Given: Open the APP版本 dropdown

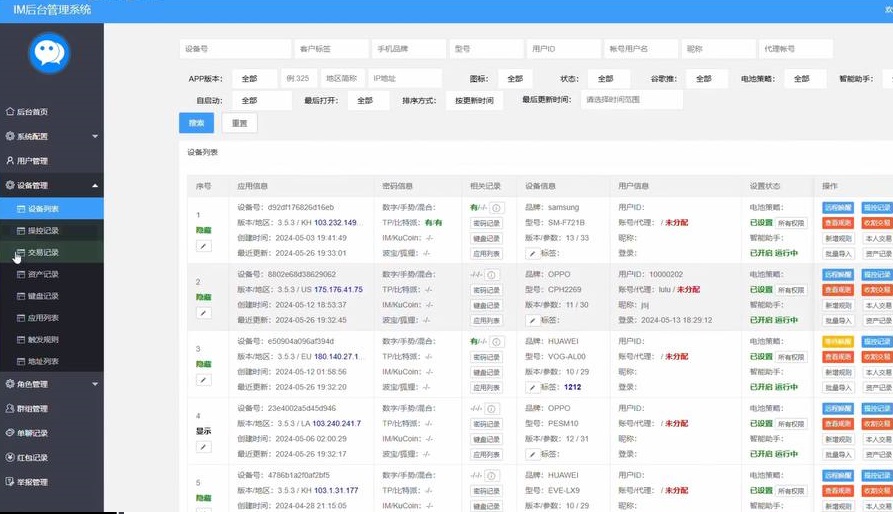Looking at the screenshot, I should (x=254, y=79).
